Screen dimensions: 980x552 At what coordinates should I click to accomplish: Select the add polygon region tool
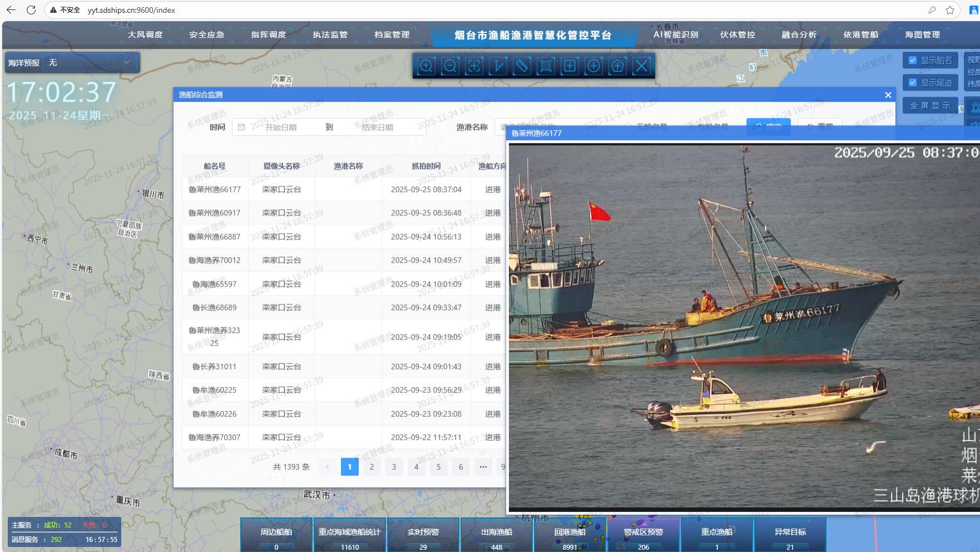[x=617, y=66]
